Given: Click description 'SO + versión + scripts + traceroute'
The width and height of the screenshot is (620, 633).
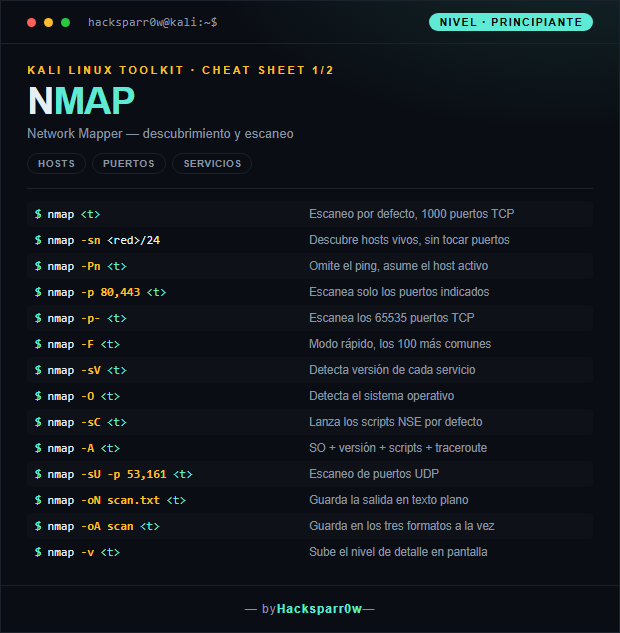Looking at the screenshot, I should click(x=398, y=448).
